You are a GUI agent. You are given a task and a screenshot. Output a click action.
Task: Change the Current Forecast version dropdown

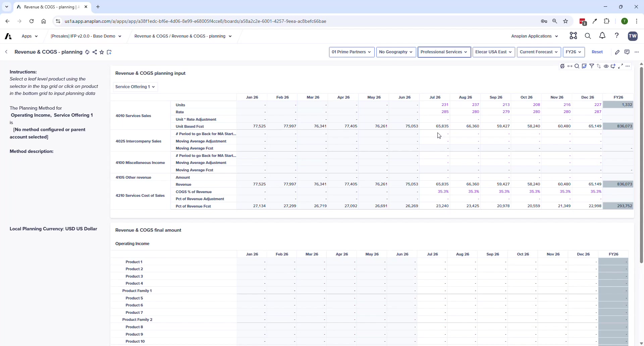pos(539,52)
